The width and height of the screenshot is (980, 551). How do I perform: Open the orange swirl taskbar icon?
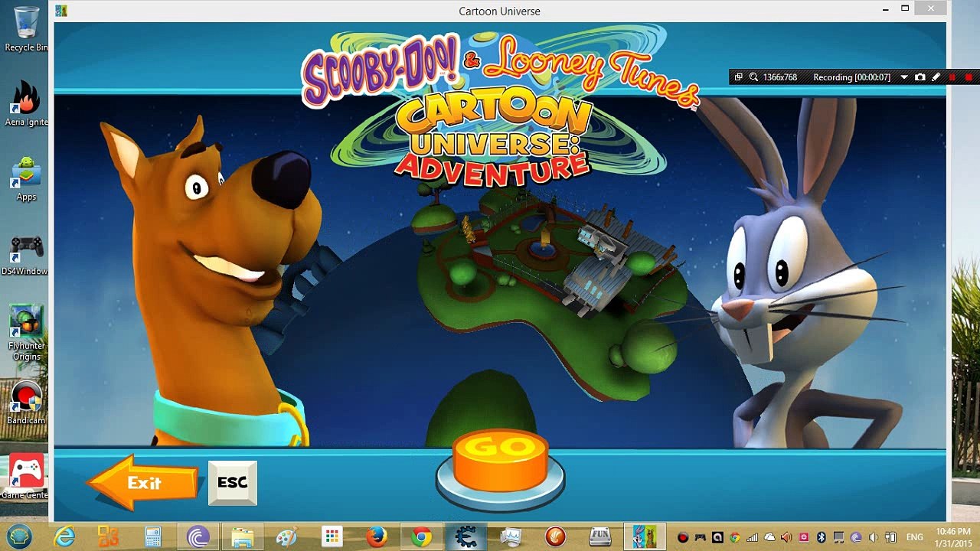[x=554, y=536]
